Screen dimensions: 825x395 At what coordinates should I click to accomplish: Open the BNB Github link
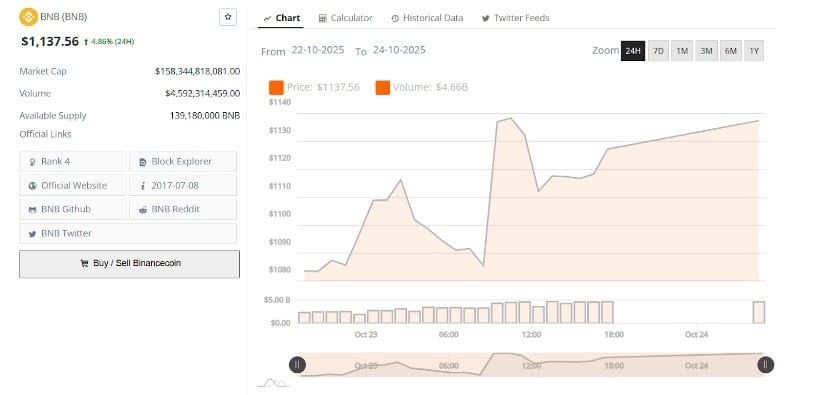pyautogui.click(x=73, y=209)
